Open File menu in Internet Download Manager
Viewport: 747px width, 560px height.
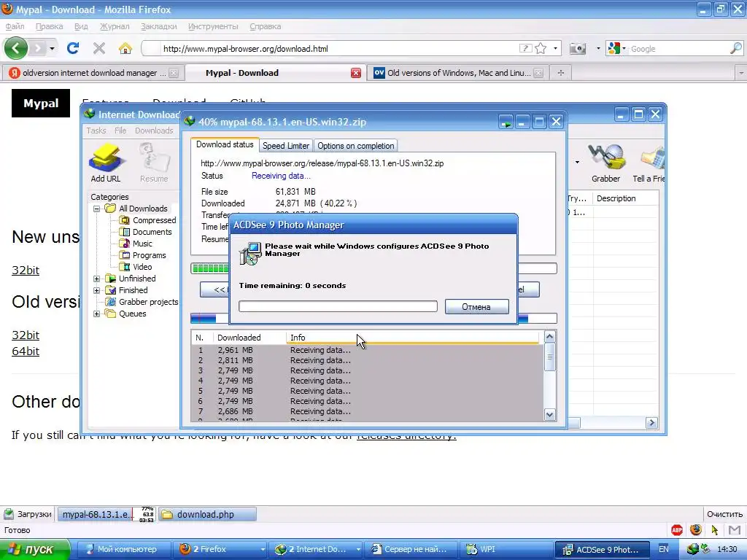120,131
